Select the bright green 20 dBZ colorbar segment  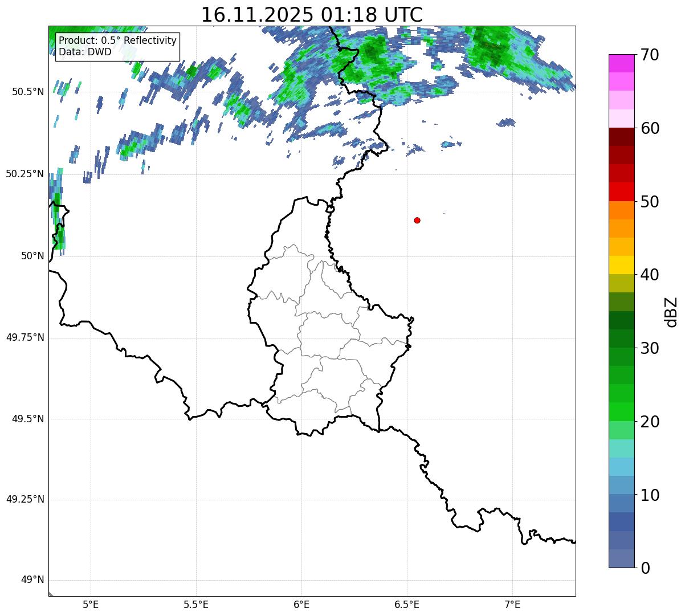[x=621, y=412]
